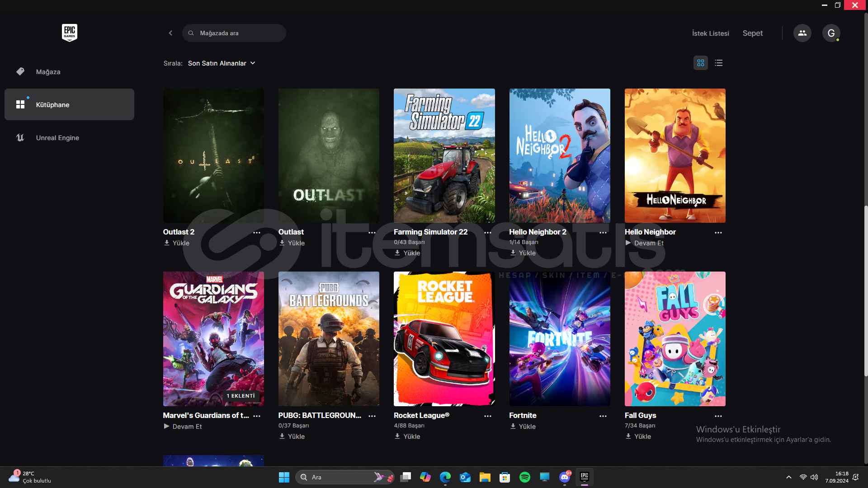Install Fall Guys via Yükle

point(638,436)
